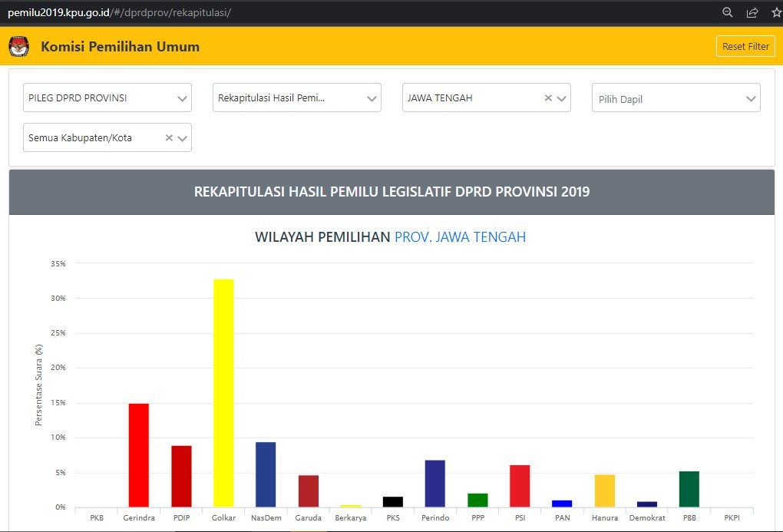Image resolution: width=783 pixels, height=532 pixels.
Task: Bookmark this page with star icon
Action: (776, 12)
